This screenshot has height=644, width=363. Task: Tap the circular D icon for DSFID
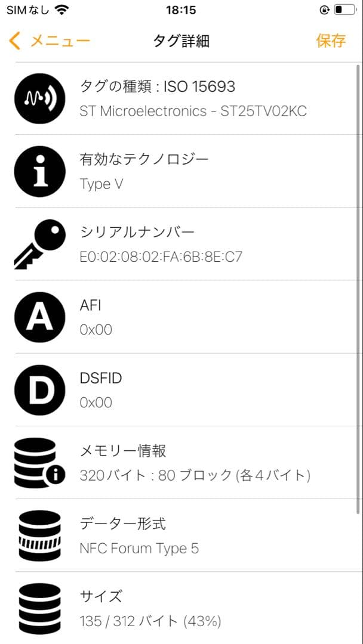39,389
